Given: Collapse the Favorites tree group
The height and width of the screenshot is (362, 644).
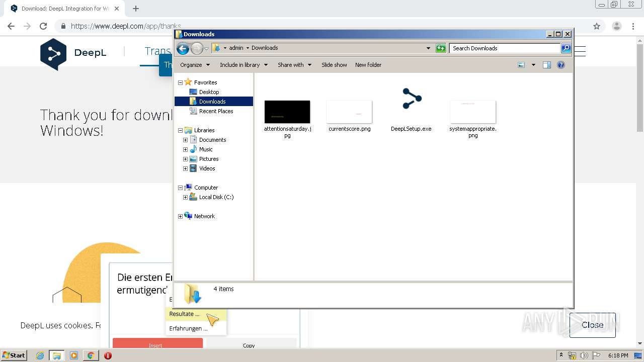Looking at the screenshot, I should coord(180,82).
